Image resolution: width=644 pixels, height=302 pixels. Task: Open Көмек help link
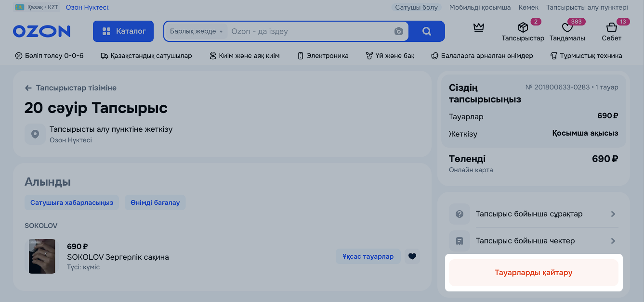click(528, 7)
